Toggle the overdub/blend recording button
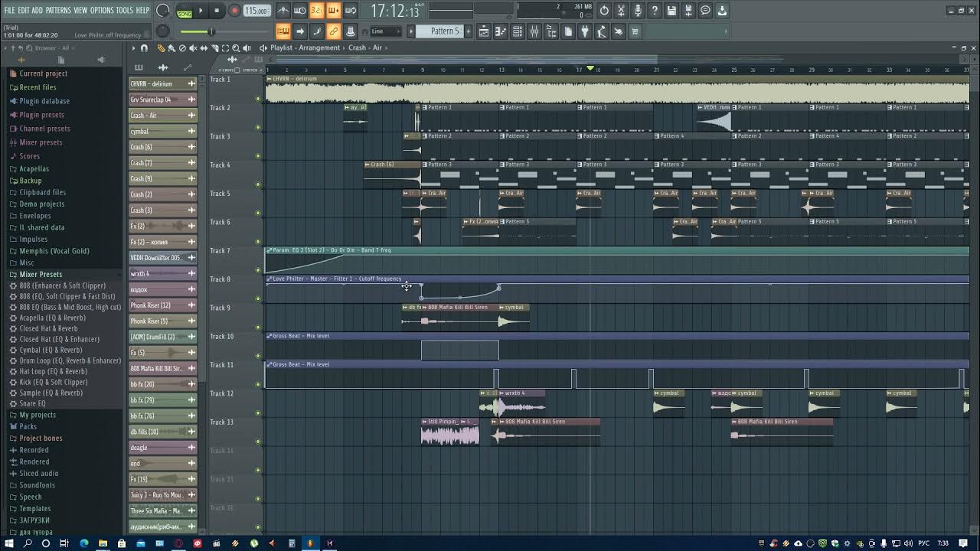The width and height of the screenshot is (980, 551). 333,11
